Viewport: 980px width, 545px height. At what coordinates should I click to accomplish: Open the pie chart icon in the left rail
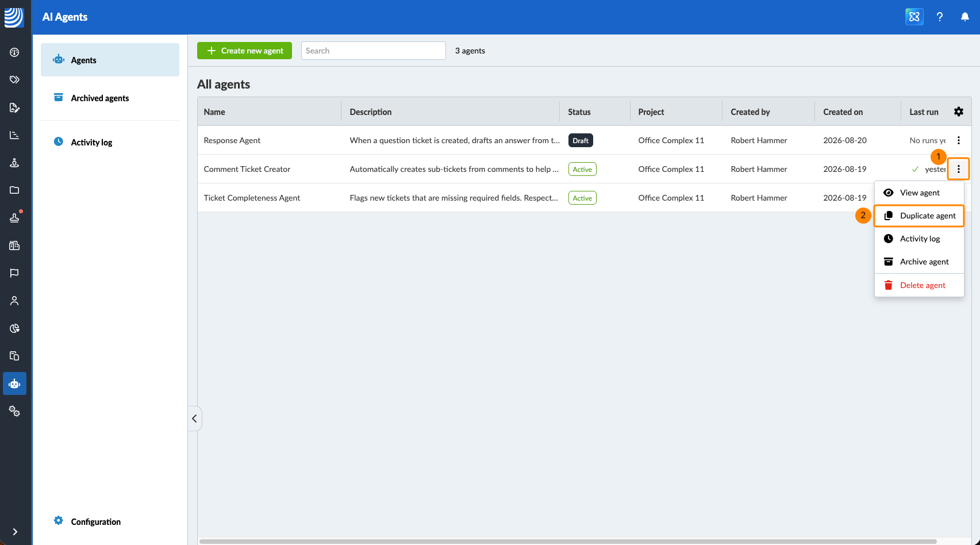(14, 328)
